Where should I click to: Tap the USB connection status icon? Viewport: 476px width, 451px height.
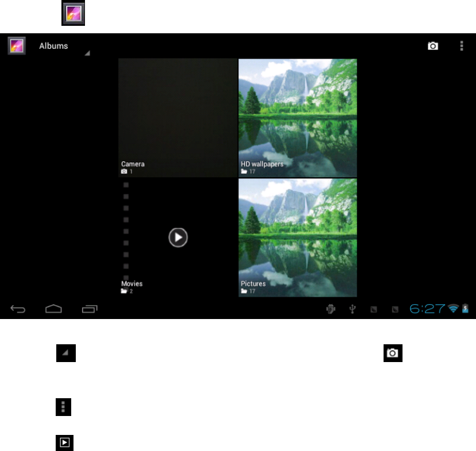[x=352, y=309]
